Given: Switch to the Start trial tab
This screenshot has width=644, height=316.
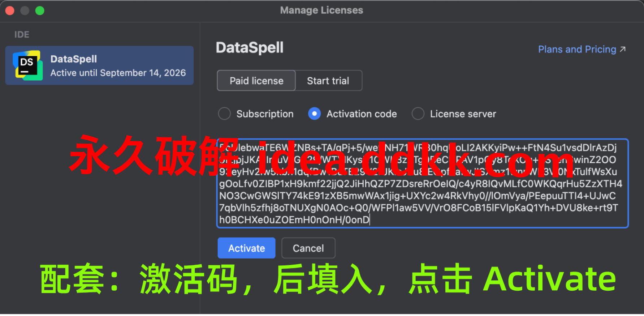Looking at the screenshot, I should [328, 81].
